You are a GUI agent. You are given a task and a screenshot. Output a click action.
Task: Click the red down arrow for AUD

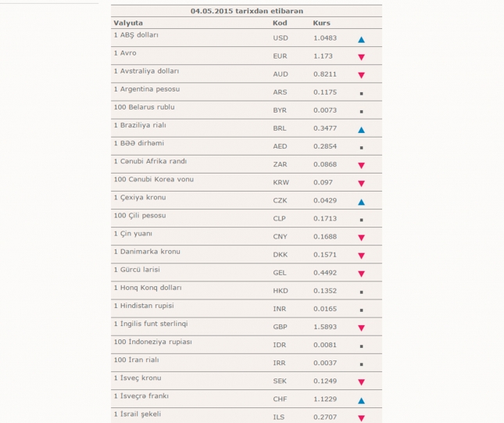pos(361,75)
